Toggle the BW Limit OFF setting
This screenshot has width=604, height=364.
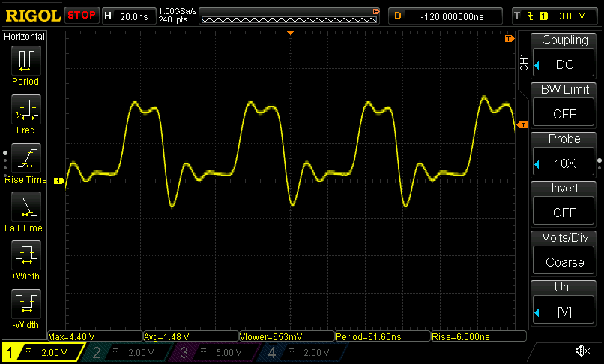pos(564,104)
